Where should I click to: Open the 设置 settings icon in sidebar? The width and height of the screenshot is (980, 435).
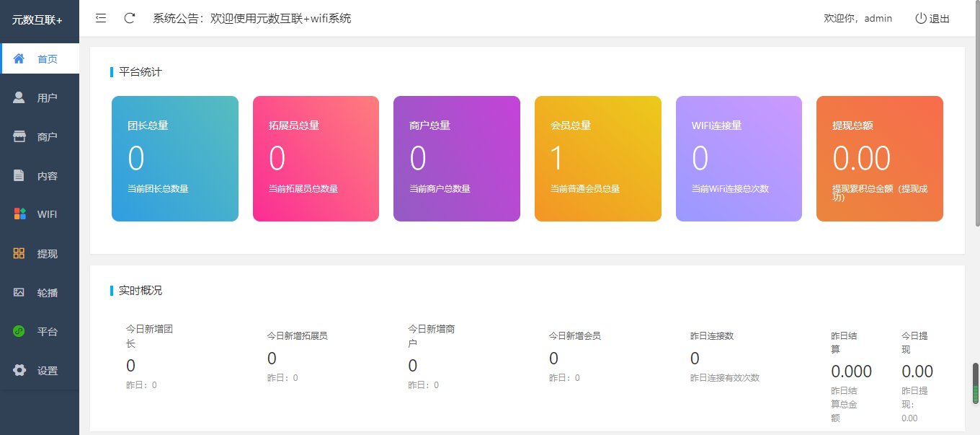click(18, 369)
